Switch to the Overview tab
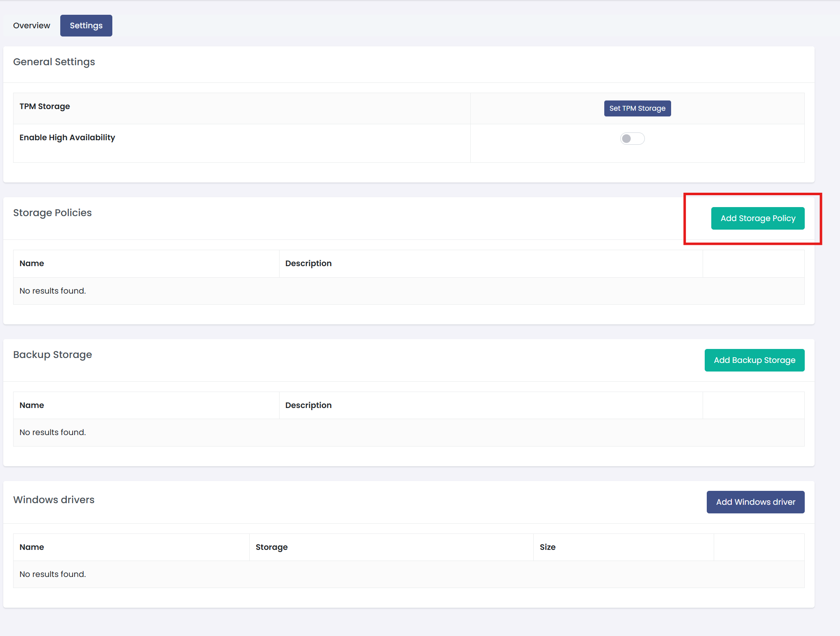The height and width of the screenshot is (636, 840). [32, 25]
